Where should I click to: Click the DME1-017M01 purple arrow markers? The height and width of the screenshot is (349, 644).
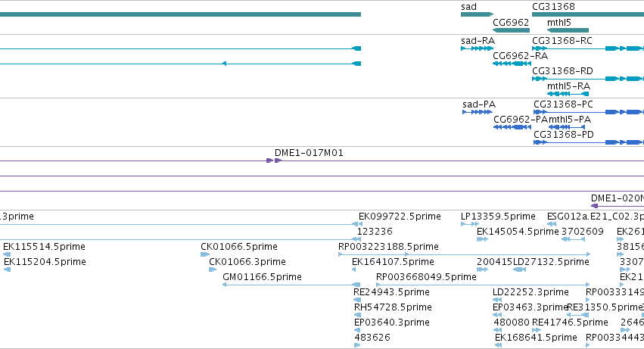(273, 160)
